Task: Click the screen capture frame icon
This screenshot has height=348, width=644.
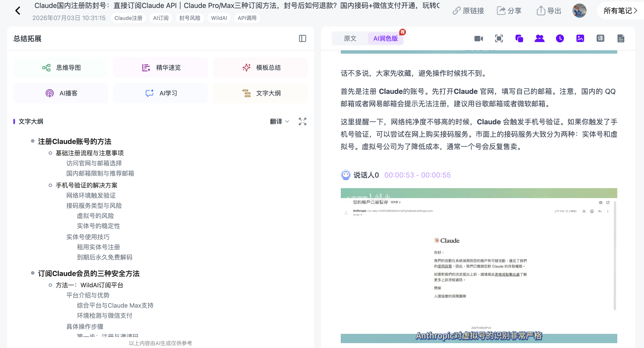Action: click(499, 38)
